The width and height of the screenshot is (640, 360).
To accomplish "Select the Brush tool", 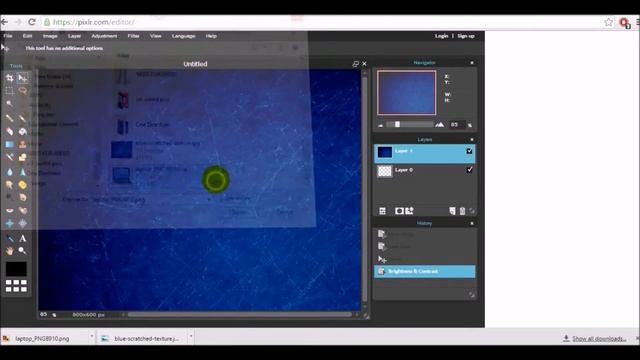I will coord(23,118).
